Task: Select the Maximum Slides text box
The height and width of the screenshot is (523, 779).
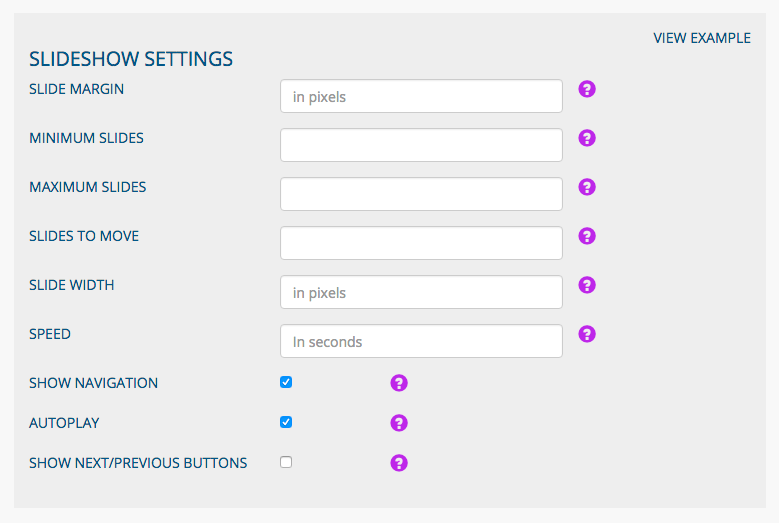Action: 421,194
